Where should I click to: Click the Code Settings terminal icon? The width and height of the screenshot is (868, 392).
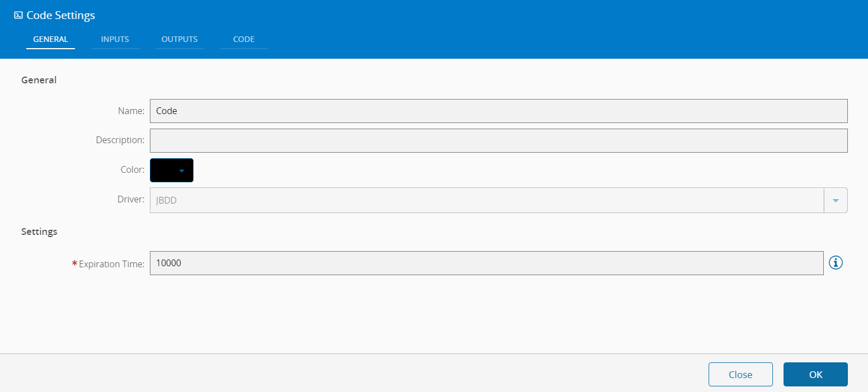(x=18, y=16)
